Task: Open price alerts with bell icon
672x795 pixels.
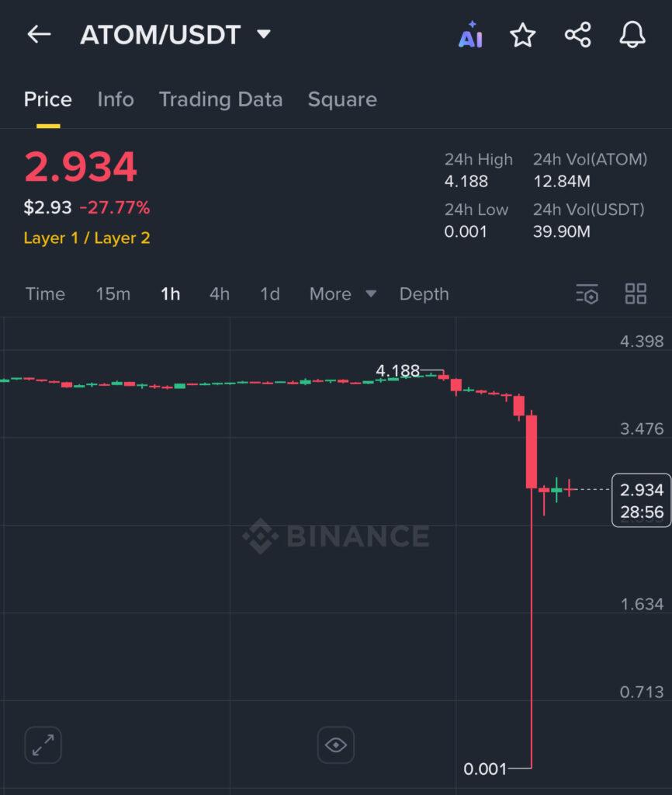Action: coord(632,34)
